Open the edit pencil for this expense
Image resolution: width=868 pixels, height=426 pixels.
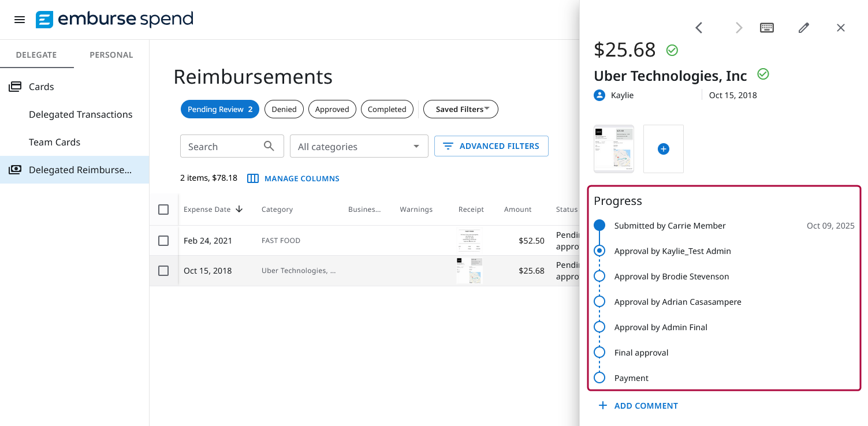point(803,27)
